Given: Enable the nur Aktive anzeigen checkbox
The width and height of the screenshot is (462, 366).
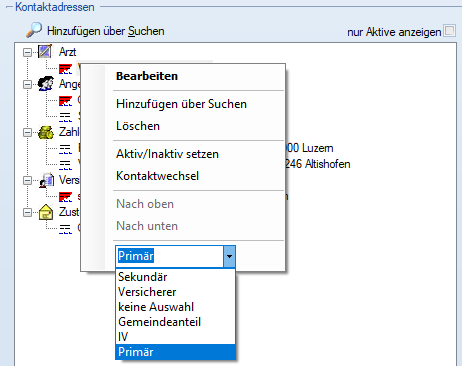Looking at the screenshot, I should pyautogui.click(x=449, y=31).
